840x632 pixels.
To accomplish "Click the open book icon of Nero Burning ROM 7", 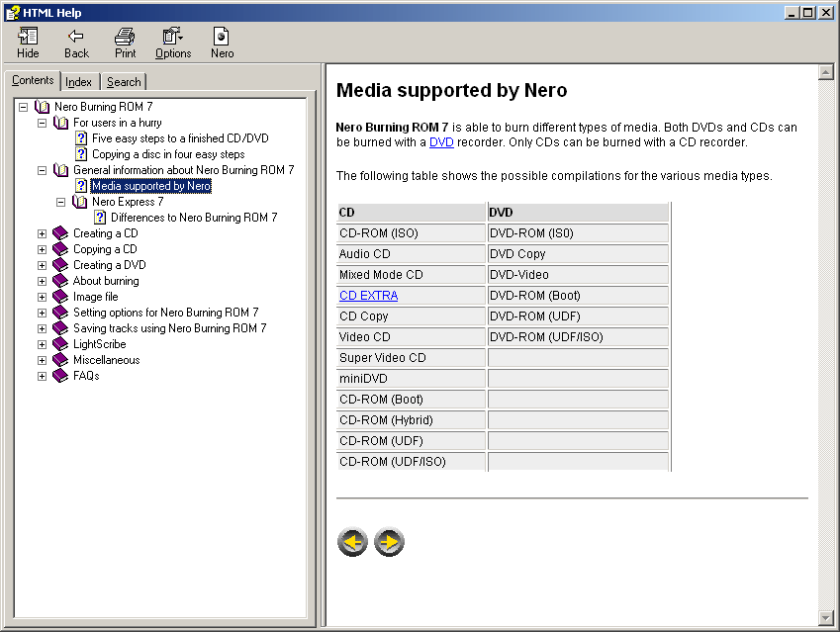I will tap(43, 107).
